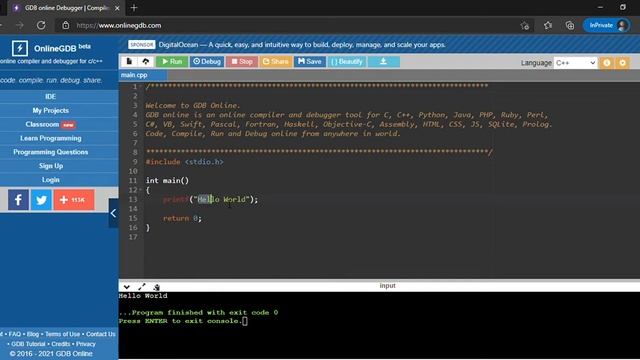
Task: Click the '#include <stdio.h>' line
Action: pyautogui.click(x=184, y=162)
